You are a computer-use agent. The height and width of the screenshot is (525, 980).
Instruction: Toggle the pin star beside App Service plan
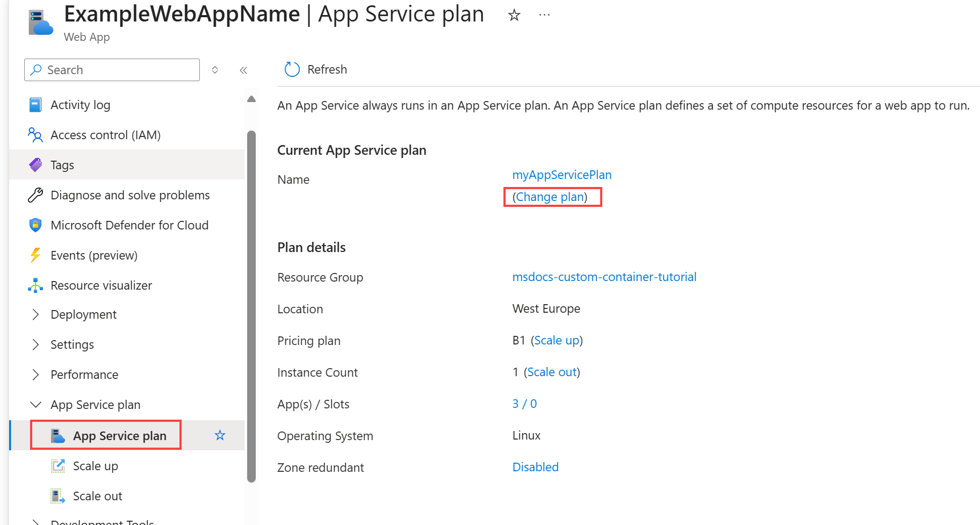coord(219,435)
